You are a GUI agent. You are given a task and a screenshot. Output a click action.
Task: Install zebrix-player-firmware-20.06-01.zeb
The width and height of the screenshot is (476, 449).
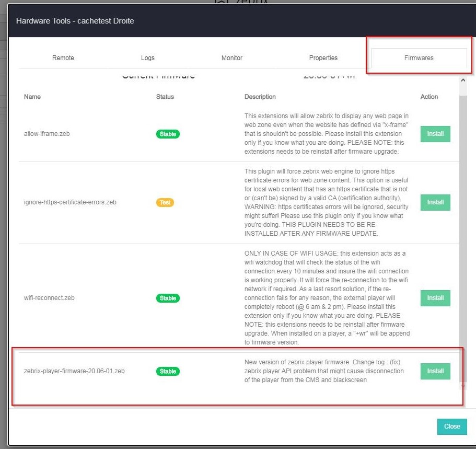coord(435,371)
